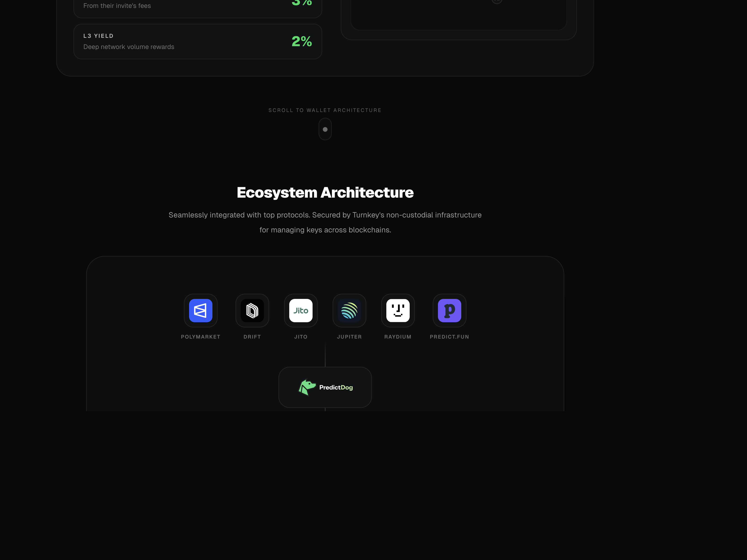
Task: Click the 'Ecosystem Architecture' heading
Action: coord(325,192)
